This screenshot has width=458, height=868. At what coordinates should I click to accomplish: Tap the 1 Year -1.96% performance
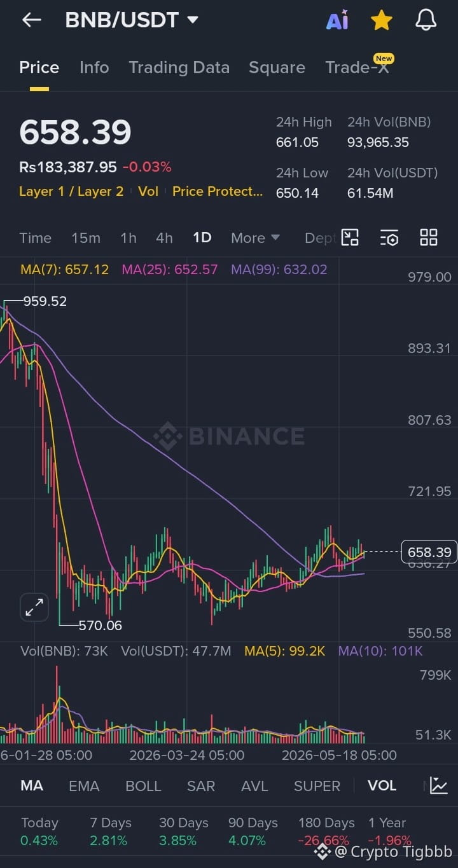point(390,832)
